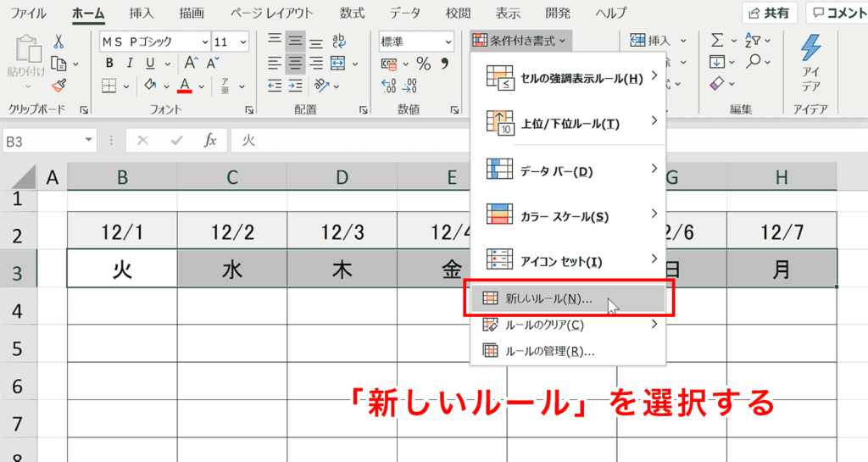Click the merge and center icon
868x462 pixels.
[x=337, y=64]
